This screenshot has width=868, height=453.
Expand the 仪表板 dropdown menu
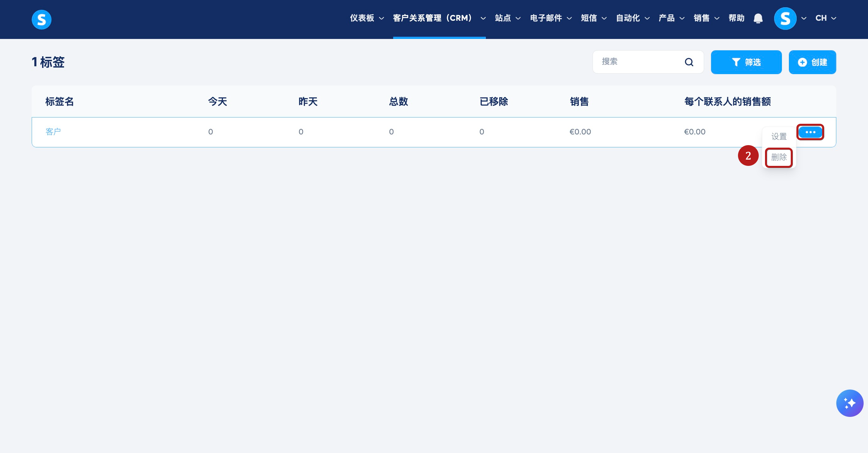[366, 18]
